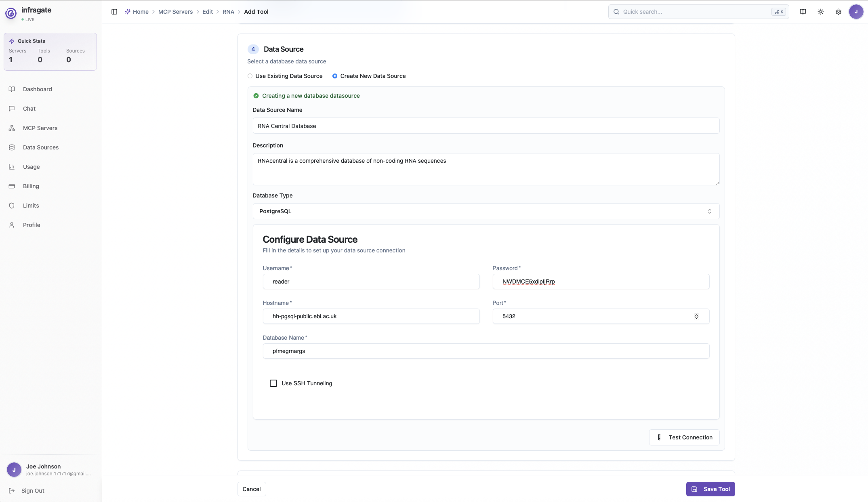The image size is (868, 502).
Task: Click the Configure Data Source heading
Action: pos(310,239)
